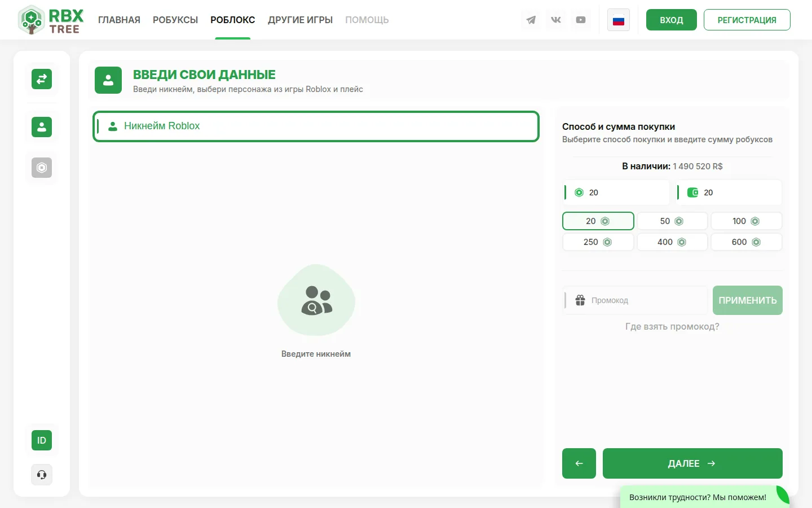Open the Возникли трудности help chat
The height and width of the screenshot is (508, 812).
(705, 497)
